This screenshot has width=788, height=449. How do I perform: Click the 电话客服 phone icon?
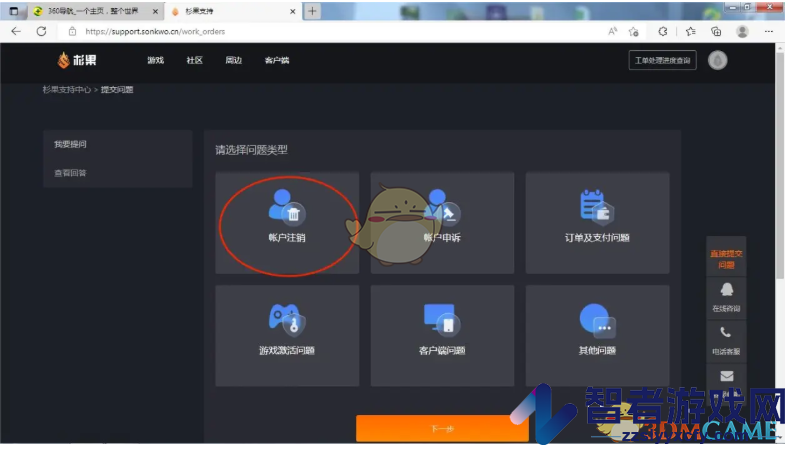tap(726, 333)
